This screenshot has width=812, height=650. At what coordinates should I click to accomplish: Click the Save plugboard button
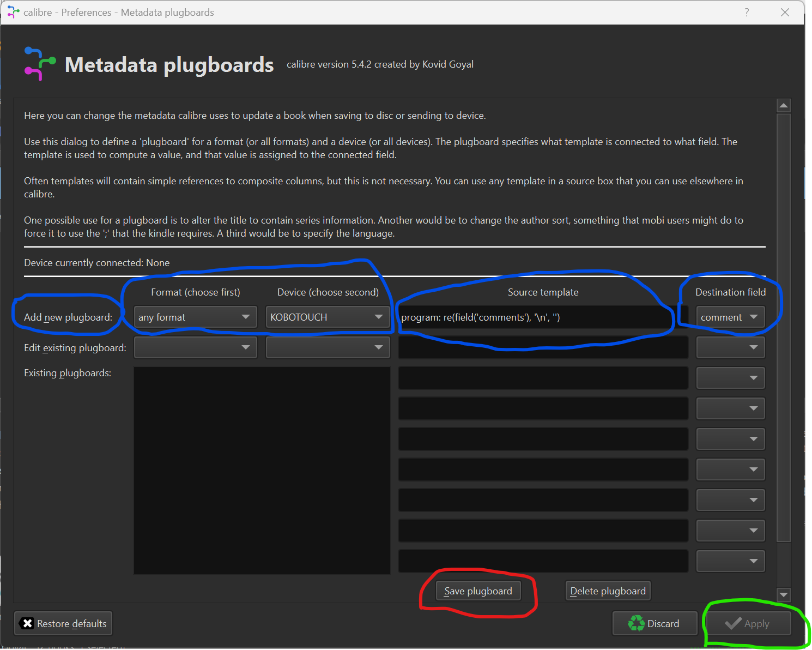pos(478,591)
